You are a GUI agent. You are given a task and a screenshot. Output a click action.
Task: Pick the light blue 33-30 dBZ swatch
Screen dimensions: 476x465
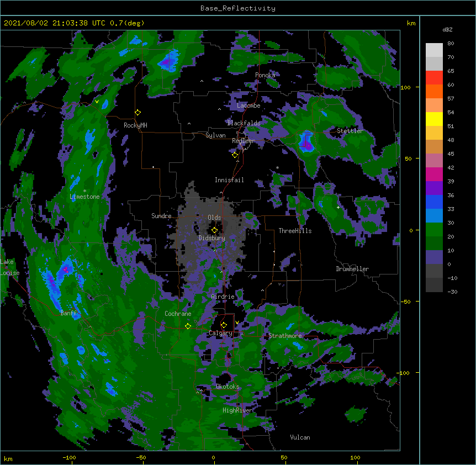coord(434,216)
